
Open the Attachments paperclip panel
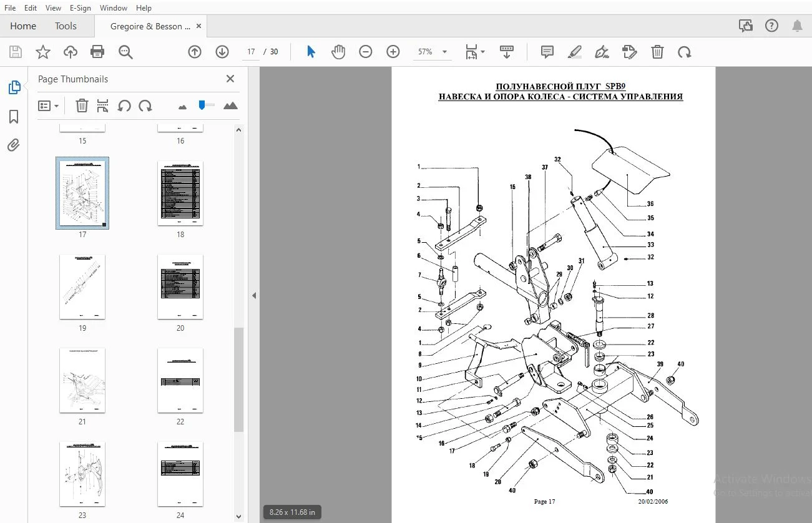point(14,145)
